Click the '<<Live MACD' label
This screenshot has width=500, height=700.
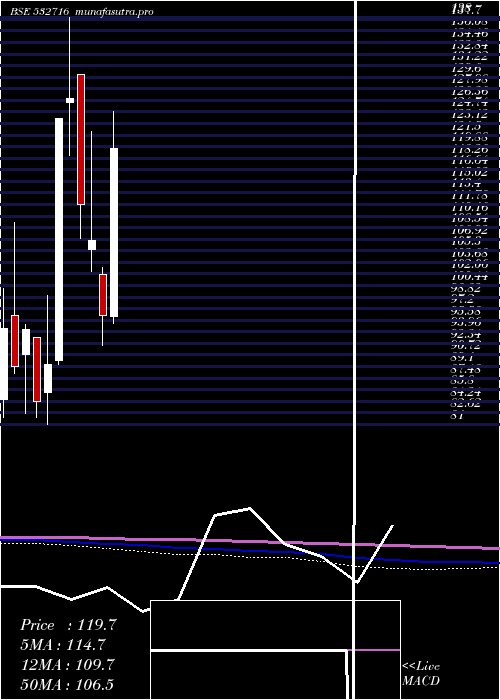[421, 673]
